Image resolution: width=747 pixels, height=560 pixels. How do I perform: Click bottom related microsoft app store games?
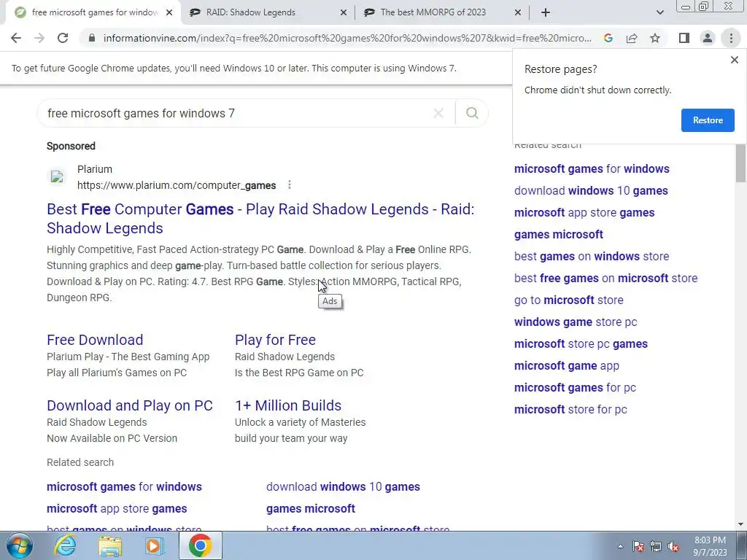pos(117,508)
